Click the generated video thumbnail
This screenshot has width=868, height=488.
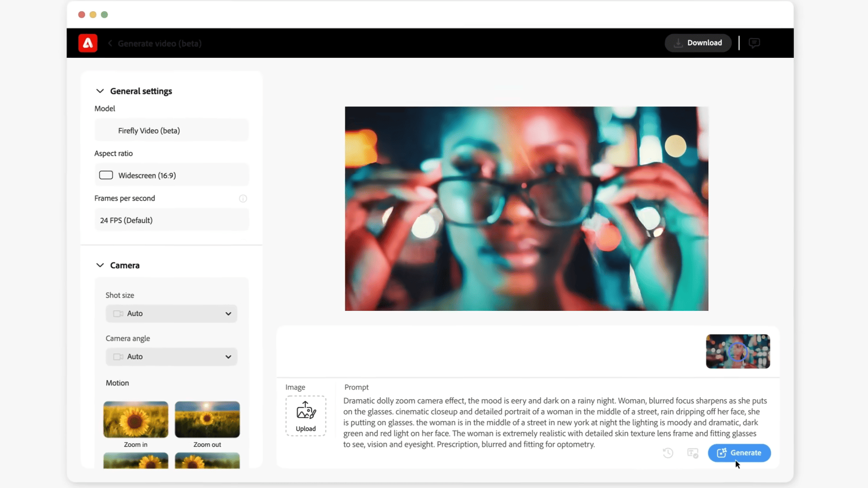[738, 351]
